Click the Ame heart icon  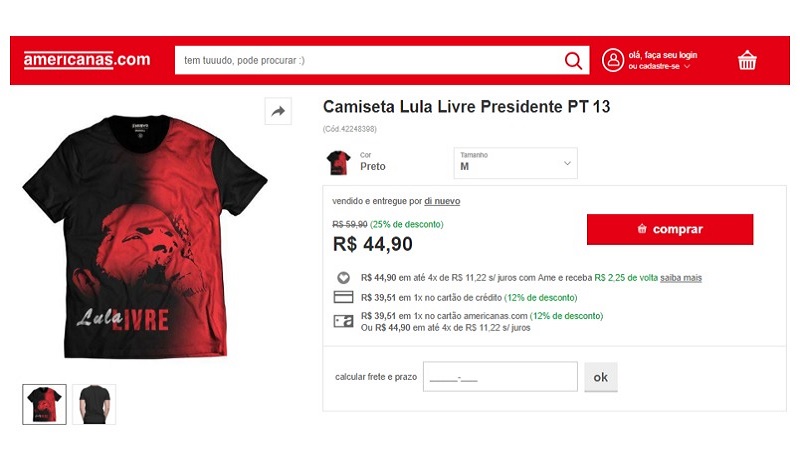pos(343,278)
